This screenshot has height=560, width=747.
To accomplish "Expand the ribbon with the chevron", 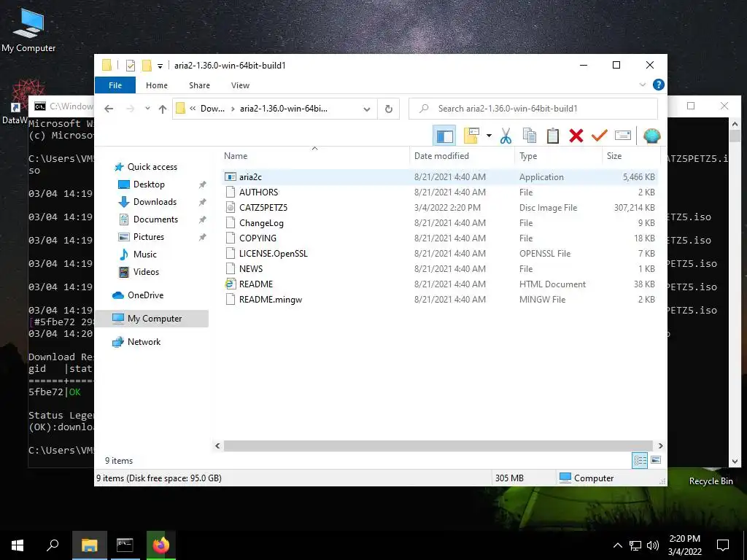I will pyautogui.click(x=642, y=85).
